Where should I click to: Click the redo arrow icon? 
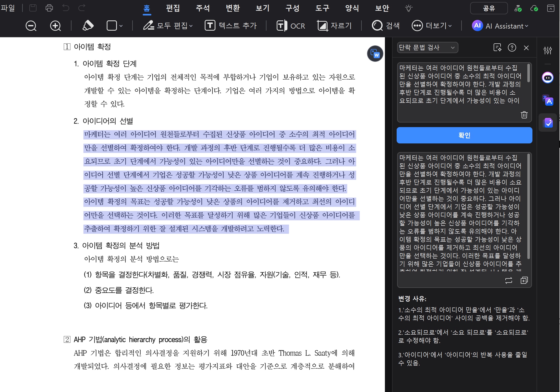pos(82,8)
